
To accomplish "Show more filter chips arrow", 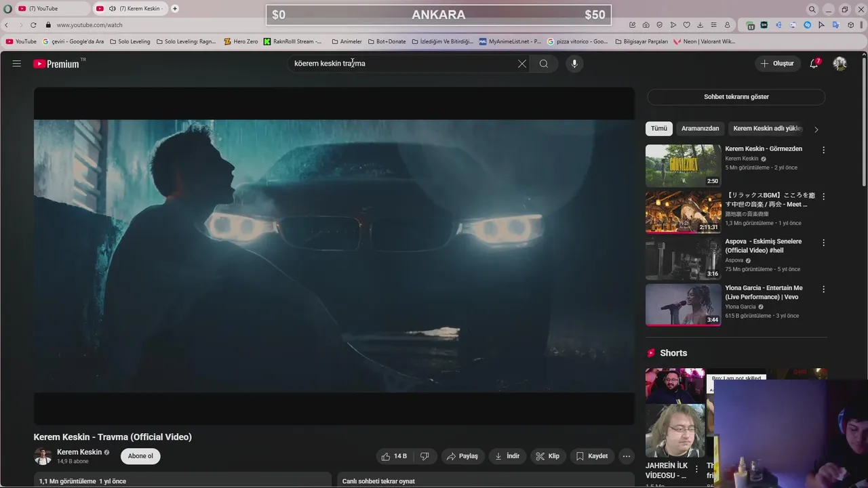I will click(x=816, y=129).
